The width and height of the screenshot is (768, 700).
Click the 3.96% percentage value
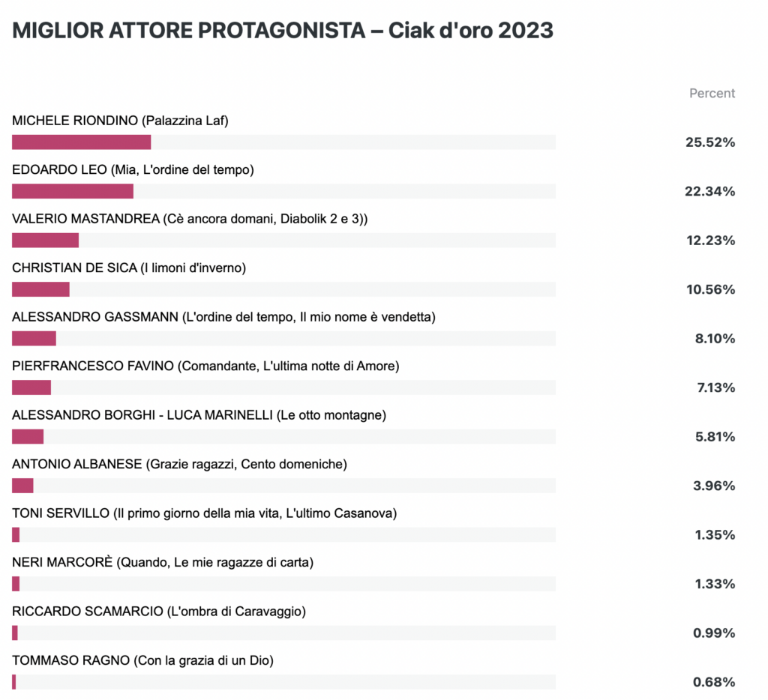(x=714, y=486)
